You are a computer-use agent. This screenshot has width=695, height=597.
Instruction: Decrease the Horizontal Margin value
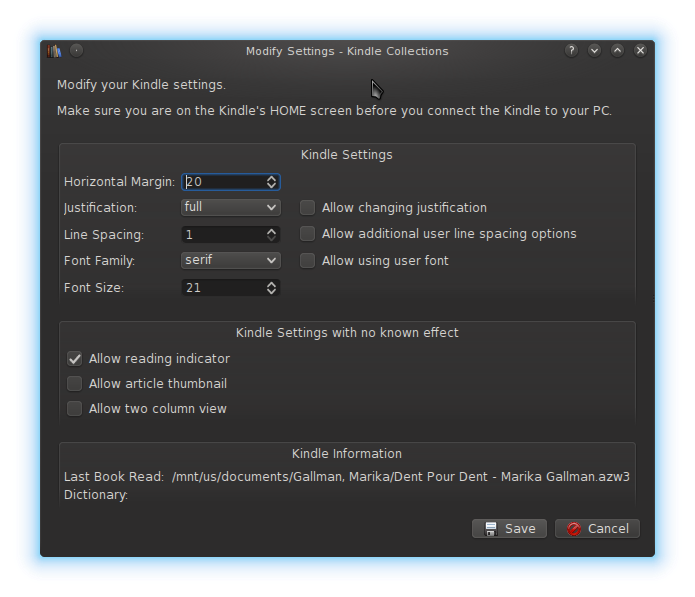272,185
